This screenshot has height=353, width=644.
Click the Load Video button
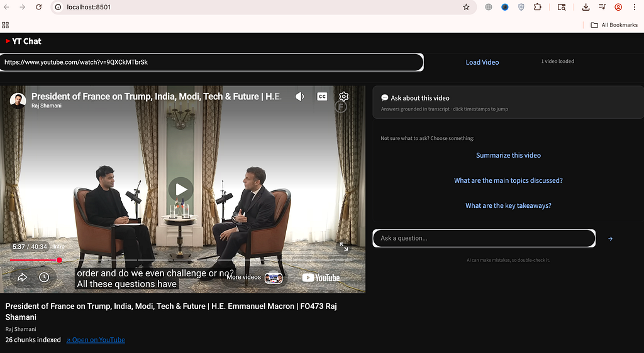[x=482, y=62]
